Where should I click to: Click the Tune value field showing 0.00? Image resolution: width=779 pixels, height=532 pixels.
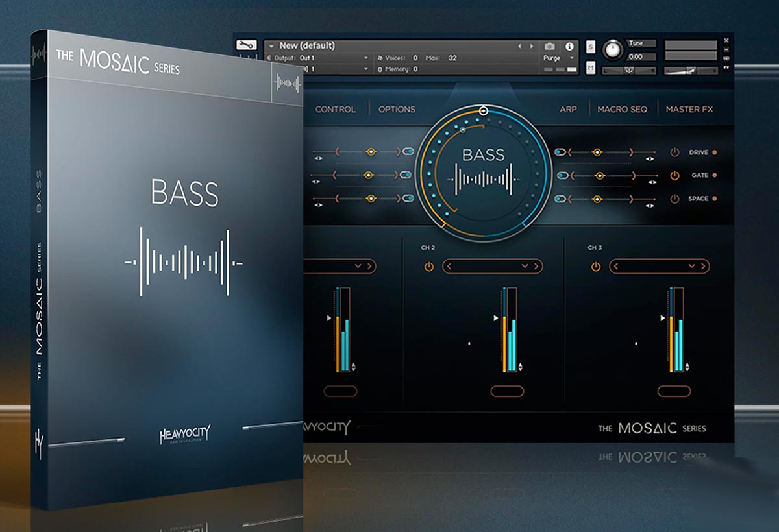[641, 57]
